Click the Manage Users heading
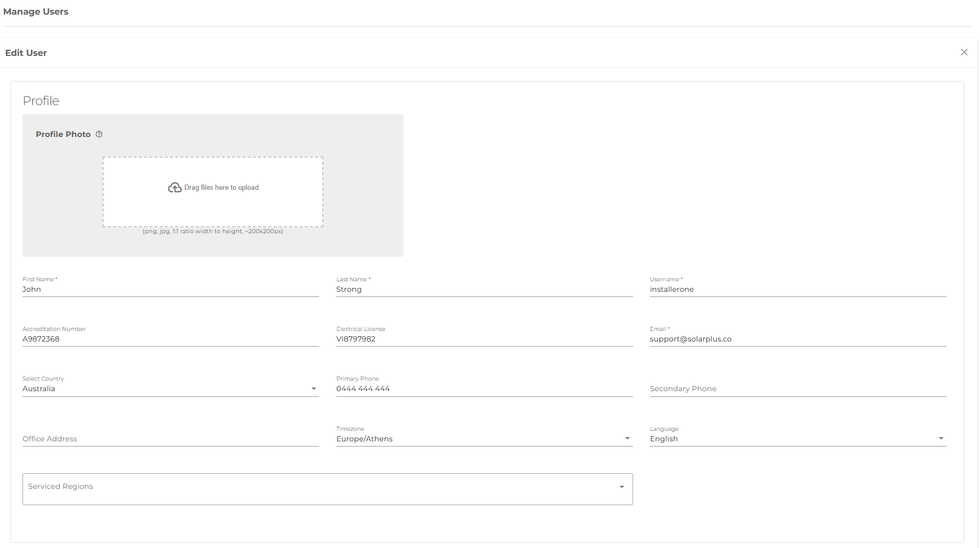 tap(36, 12)
